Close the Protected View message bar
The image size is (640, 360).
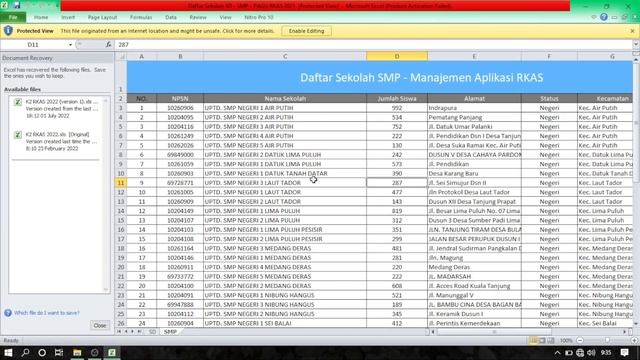click(632, 31)
